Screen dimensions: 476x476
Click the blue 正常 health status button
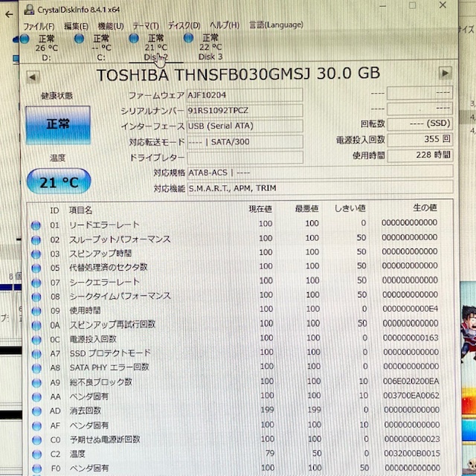coord(58,124)
